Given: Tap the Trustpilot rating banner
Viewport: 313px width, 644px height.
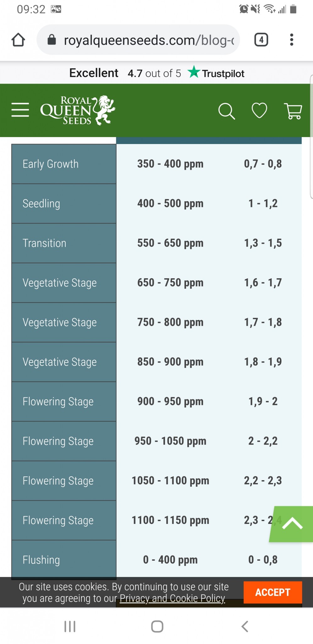Looking at the screenshot, I should coord(156,73).
